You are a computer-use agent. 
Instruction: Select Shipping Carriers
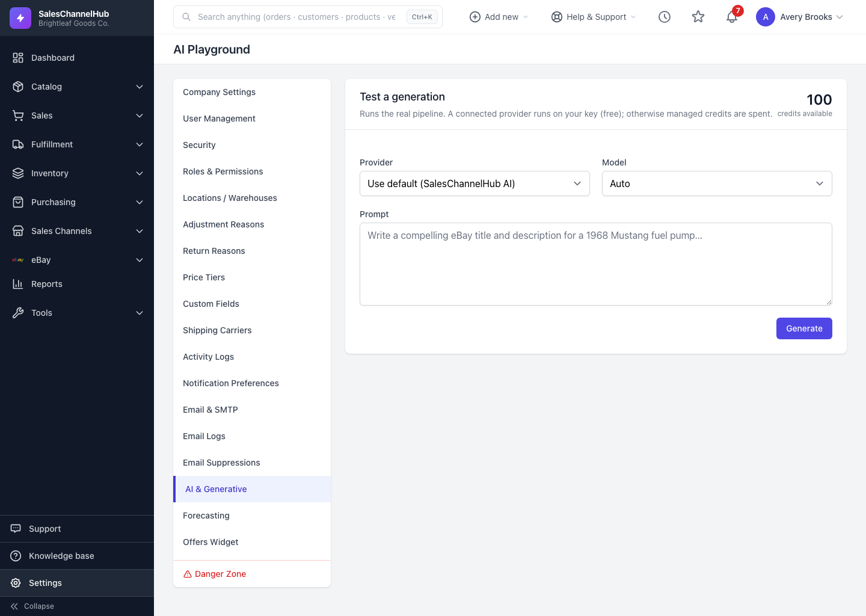coord(252,330)
